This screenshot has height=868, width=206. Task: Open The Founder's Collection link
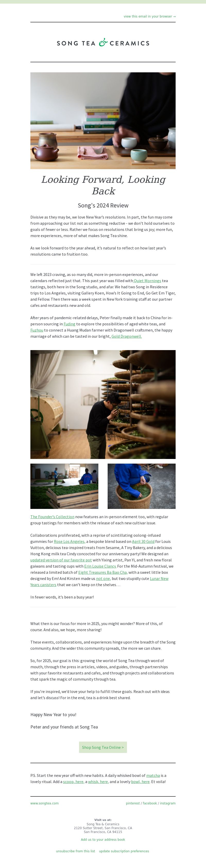(x=52, y=517)
